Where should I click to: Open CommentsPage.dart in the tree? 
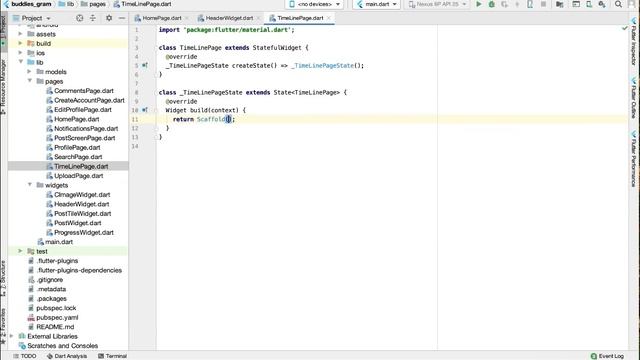[x=84, y=91]
